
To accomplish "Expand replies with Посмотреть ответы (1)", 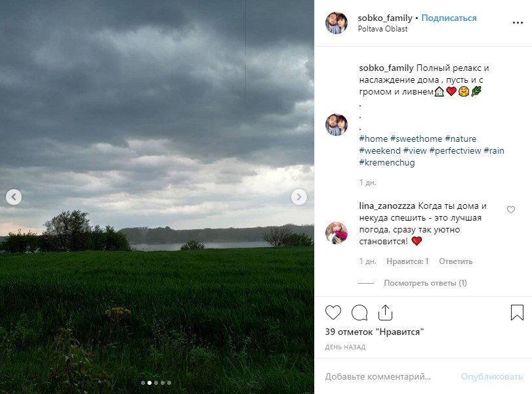I will click(425, 283).
